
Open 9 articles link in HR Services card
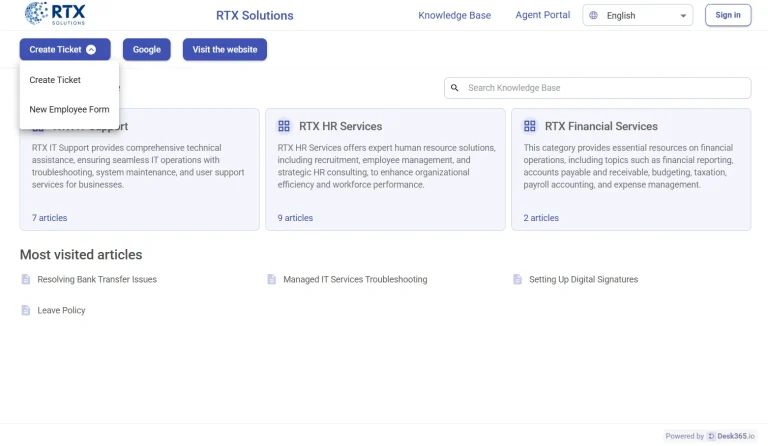click(x=295, y=218)
